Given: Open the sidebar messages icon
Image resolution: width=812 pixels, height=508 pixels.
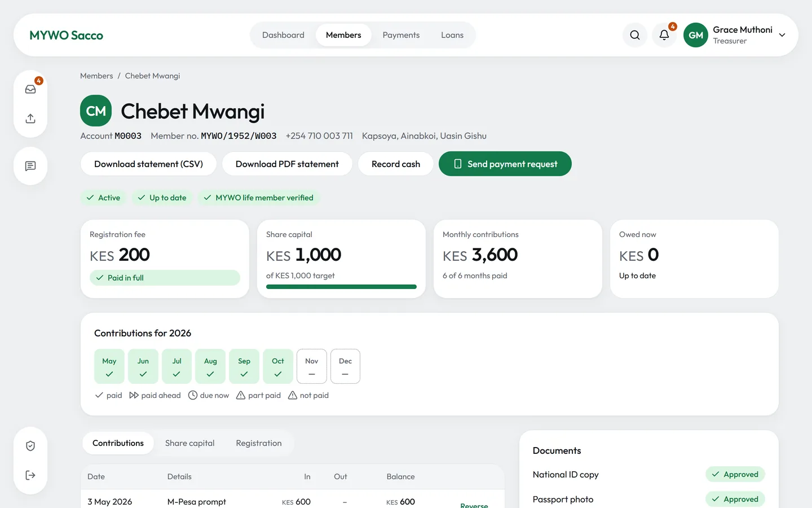Looking at the screenshot, I should [30, 166].
